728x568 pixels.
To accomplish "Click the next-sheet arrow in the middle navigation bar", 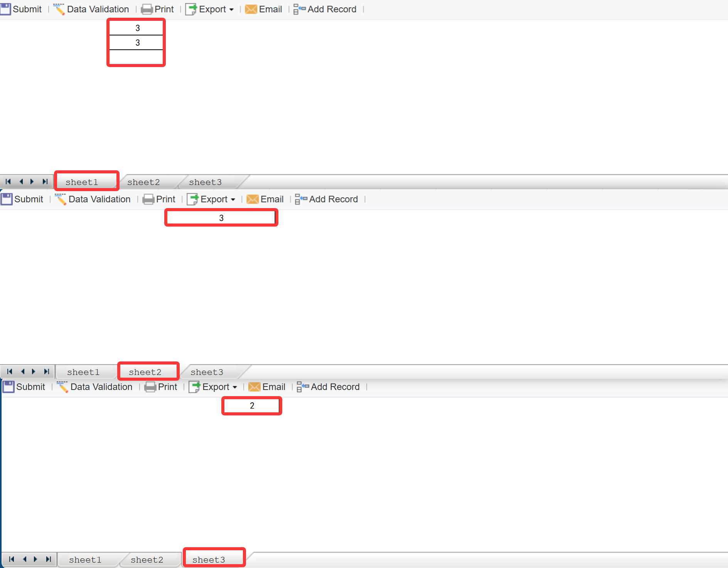I will [x=34, y=371].
